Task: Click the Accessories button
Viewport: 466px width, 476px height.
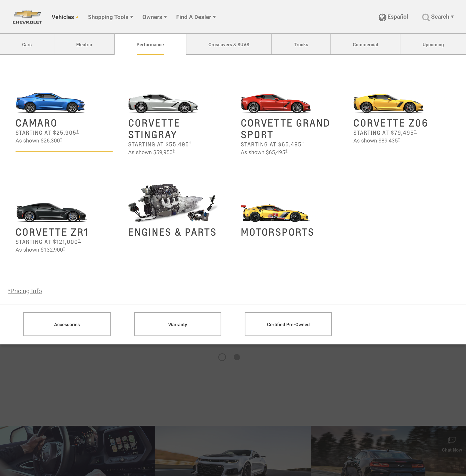Action: [67, 324]
